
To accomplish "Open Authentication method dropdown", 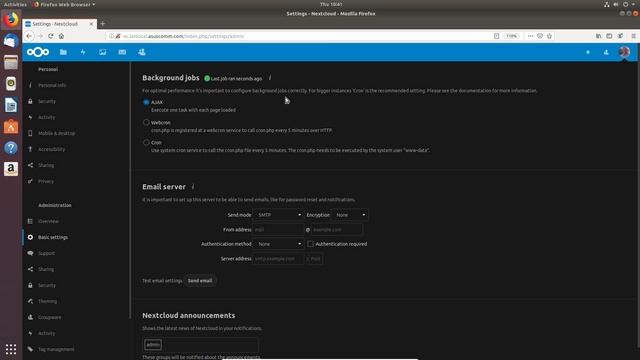I will pyautogui.click(x=278, y=244).
